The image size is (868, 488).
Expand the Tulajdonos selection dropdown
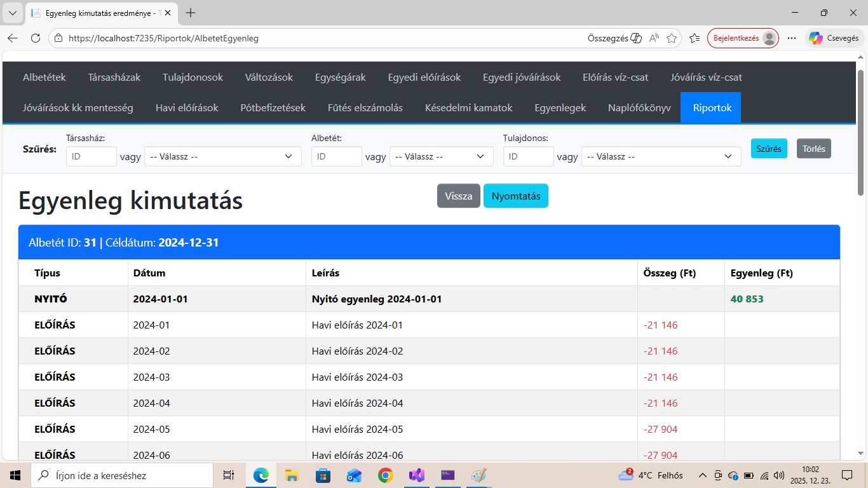click(x=661, y=156)
